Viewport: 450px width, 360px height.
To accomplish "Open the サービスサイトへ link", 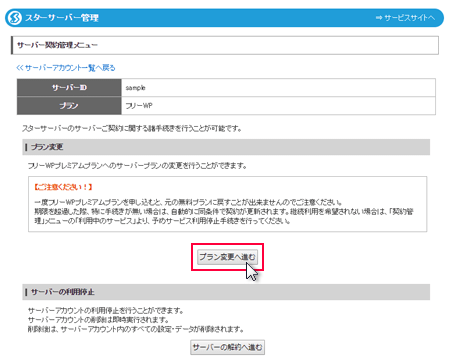I will 406,18.
